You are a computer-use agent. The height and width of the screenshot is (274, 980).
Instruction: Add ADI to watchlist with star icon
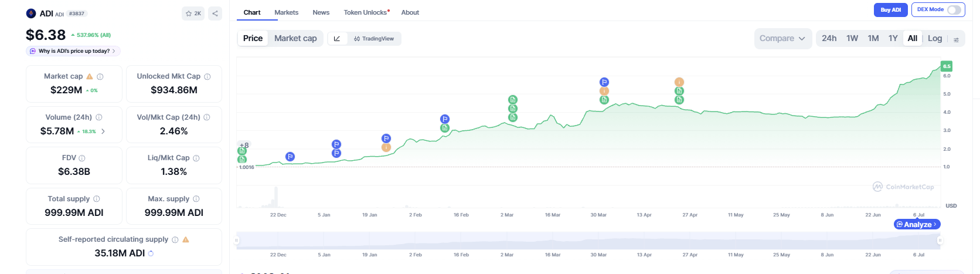[193, 13]
